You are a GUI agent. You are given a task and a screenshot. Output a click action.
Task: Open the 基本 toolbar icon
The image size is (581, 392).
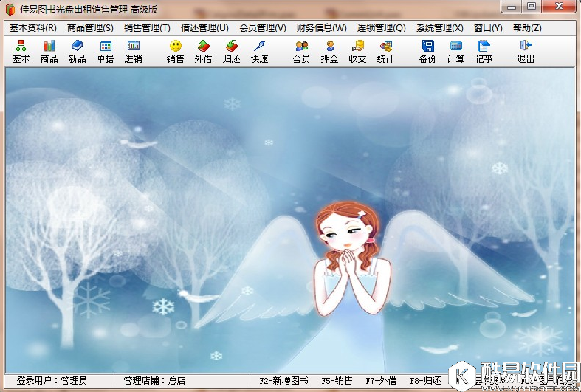tap(21, 51)
